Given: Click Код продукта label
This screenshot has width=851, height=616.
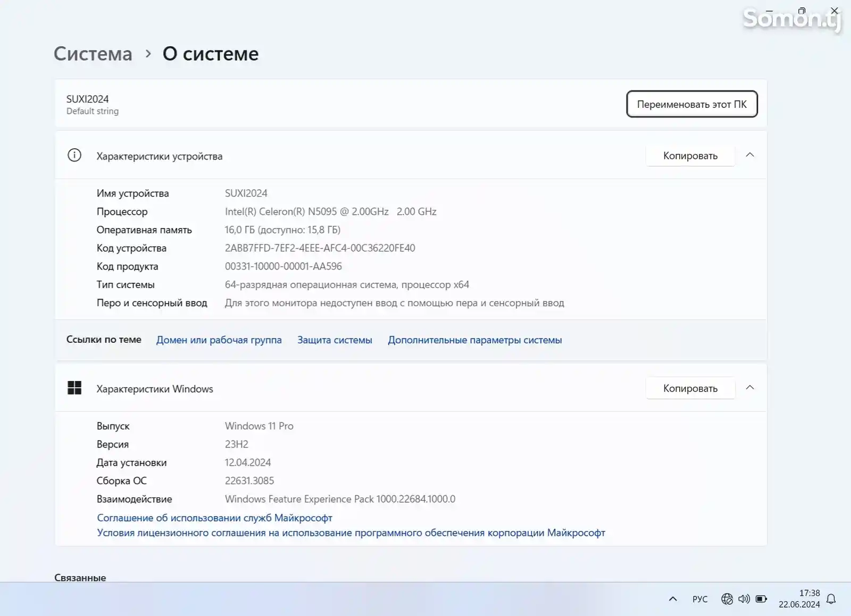Looking at the screenshot, I should (x=127, y=266).
